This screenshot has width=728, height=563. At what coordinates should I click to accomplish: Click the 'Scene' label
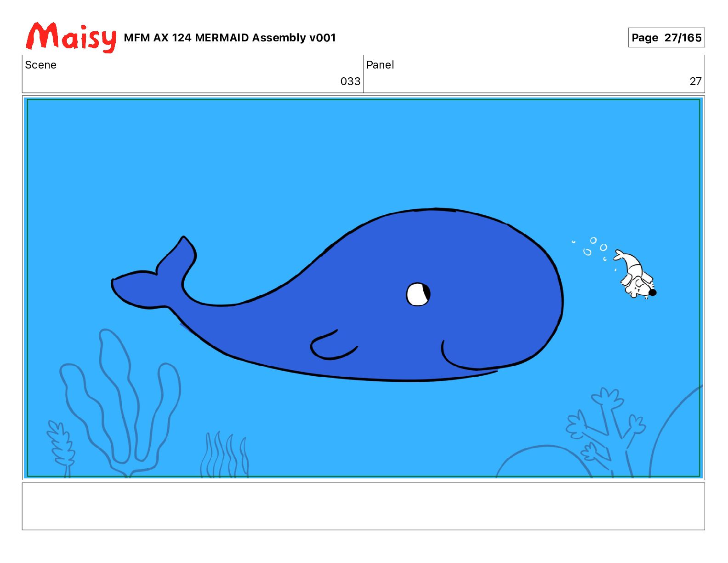coord(40,65)
